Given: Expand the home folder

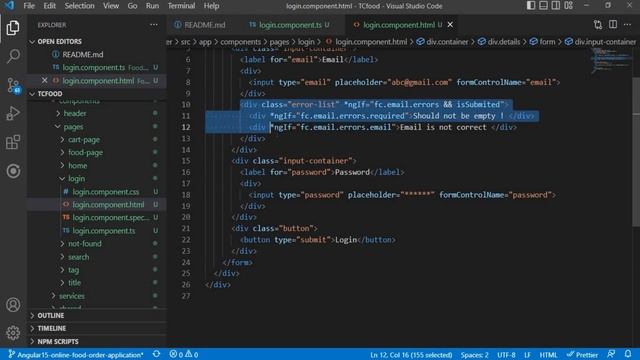Looking at the screenshot, I should (x=77, y=165).
